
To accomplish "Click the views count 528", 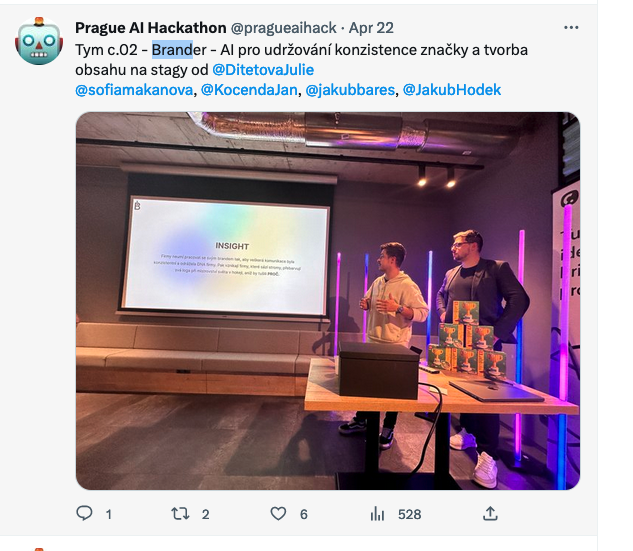I will [x=409, y=514].
